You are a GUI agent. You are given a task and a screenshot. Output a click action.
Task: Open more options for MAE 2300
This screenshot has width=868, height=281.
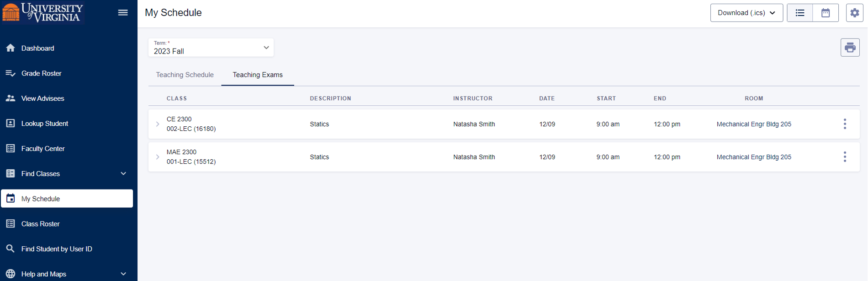[x=845, y=157]
